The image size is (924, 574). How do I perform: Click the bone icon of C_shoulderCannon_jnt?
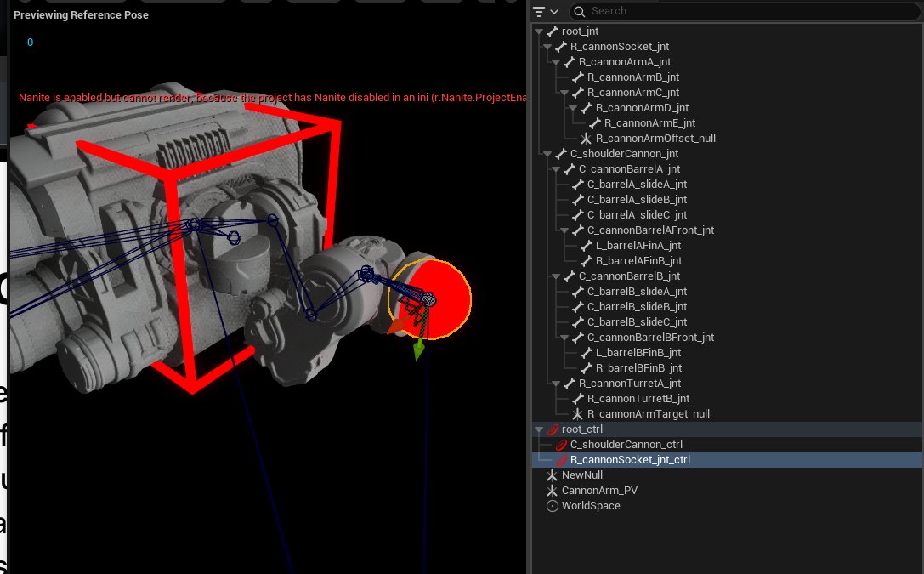coord(560,154)
